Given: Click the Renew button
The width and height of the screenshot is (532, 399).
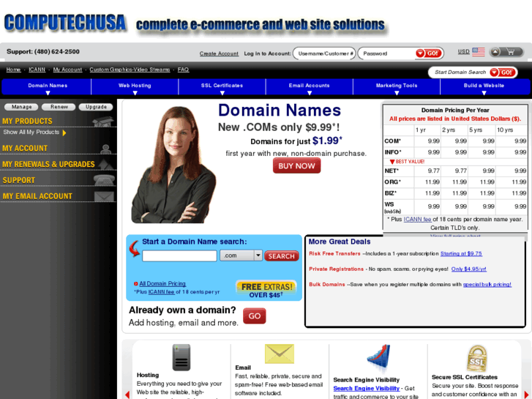Looking at the screenshot, I should 59,107.
